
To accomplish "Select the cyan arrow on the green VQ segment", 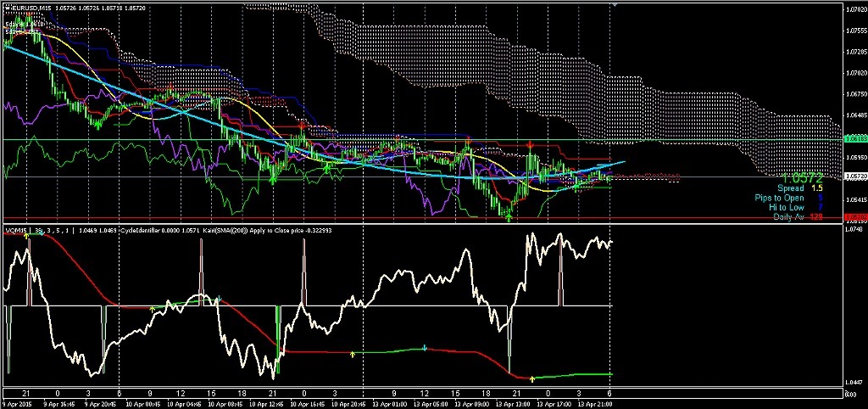I will [x=425, y=347].
